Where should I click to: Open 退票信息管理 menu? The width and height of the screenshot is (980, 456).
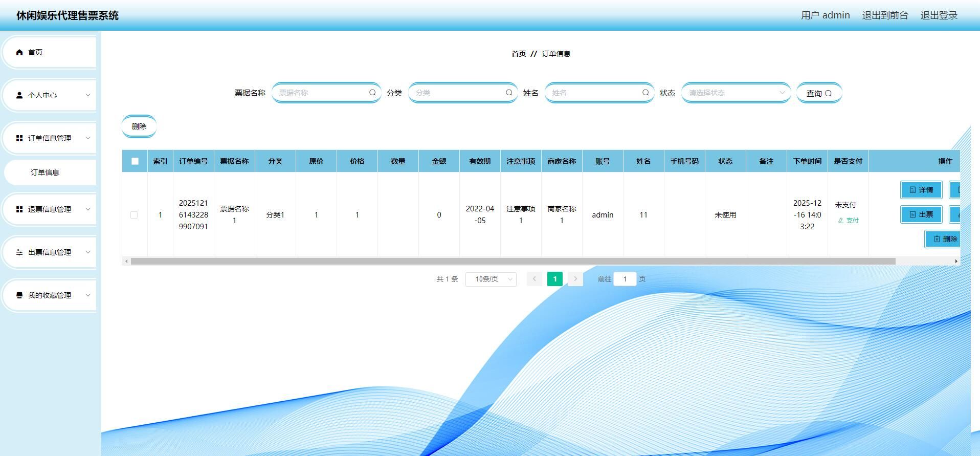[50, 209]
